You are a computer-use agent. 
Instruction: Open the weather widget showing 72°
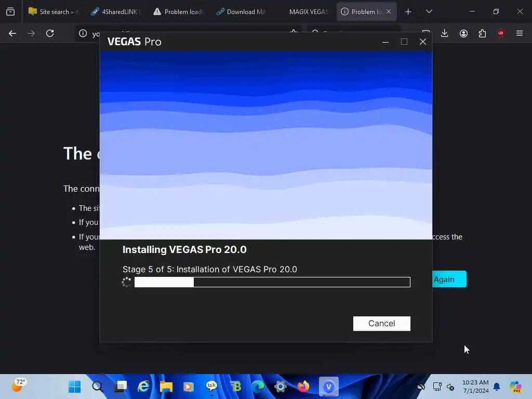pos(18,385)
